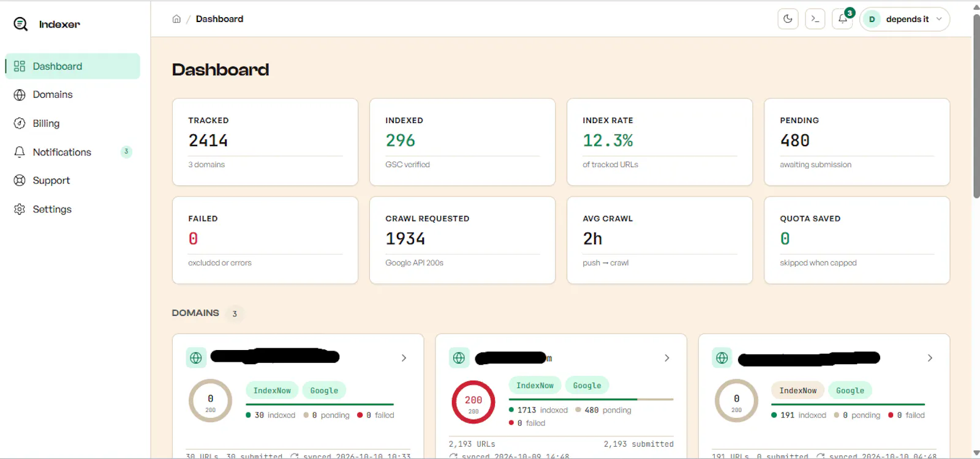Click the Domains count badge 3
The width and height of the screenshot is (980, 459).
[x=235, y=314]
